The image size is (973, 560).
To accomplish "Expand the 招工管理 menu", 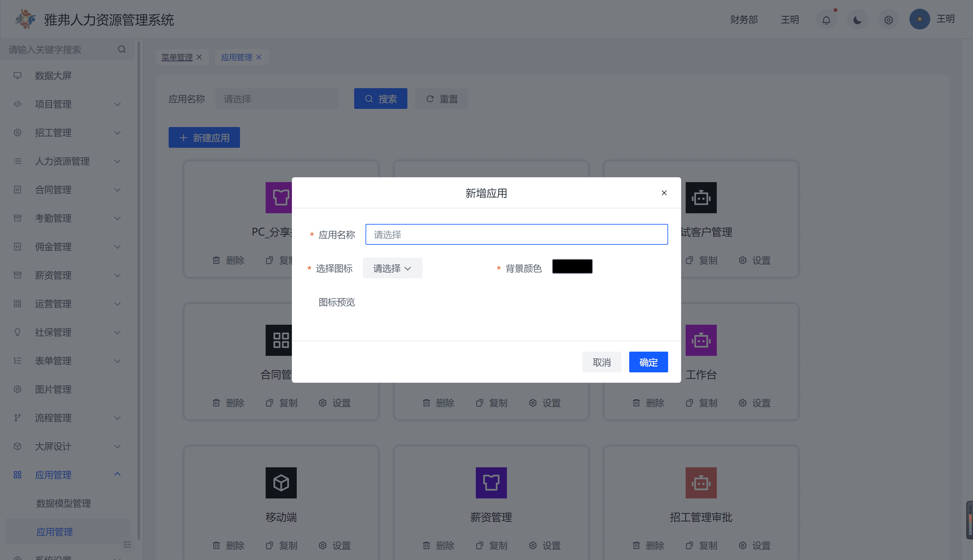I will [x=67, y=133].
